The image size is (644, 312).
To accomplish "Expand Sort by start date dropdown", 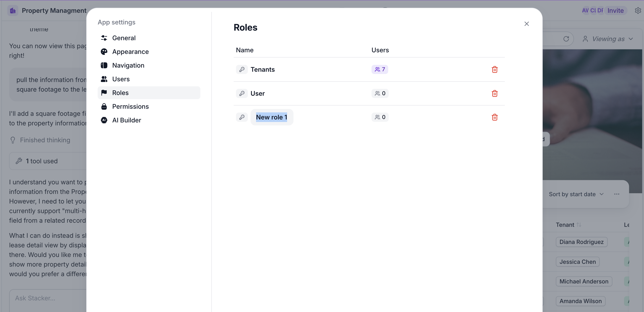I will 576,194.
